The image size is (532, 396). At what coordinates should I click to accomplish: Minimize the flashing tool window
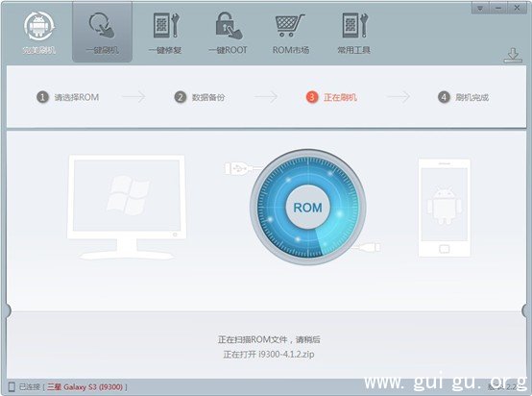(x=498, y=8)
